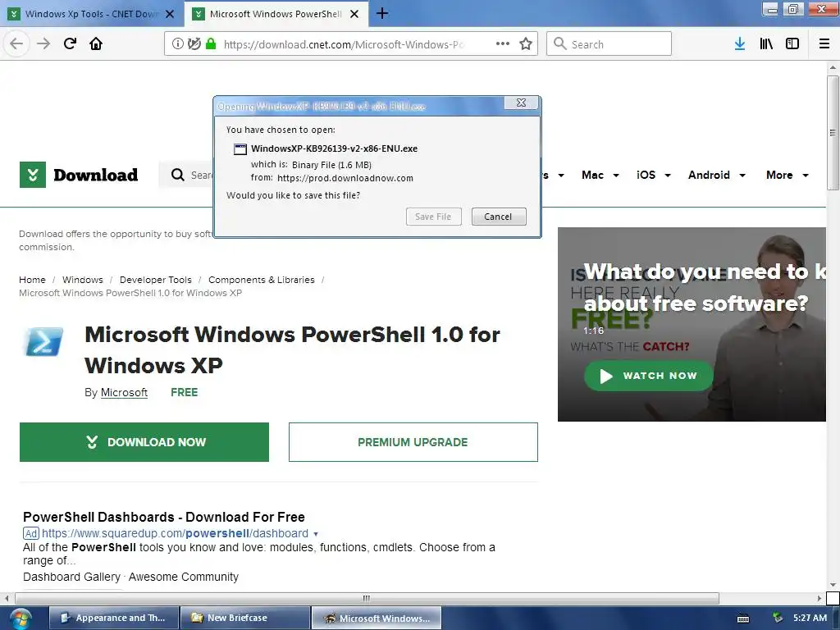Viewport: 840px width, 630px height.
Task: Click the Dashboard Gallery ad text
Action: [72, 577]
